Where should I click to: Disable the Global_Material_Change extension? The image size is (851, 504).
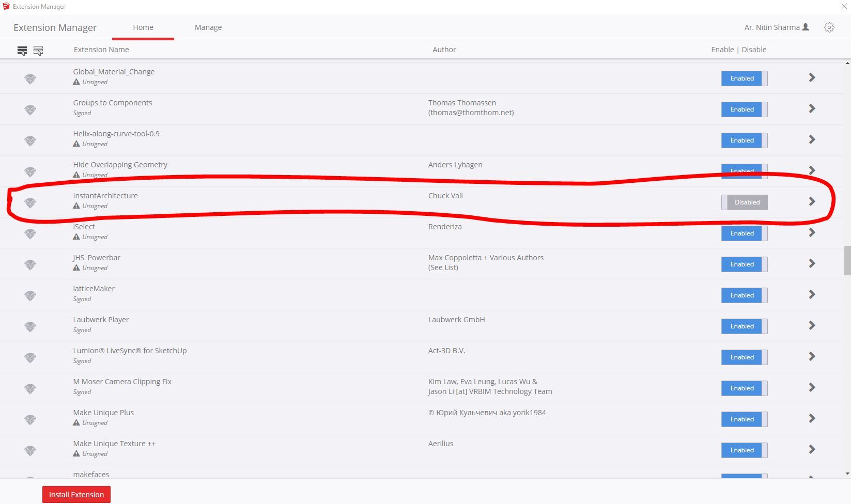coord(744,78)
